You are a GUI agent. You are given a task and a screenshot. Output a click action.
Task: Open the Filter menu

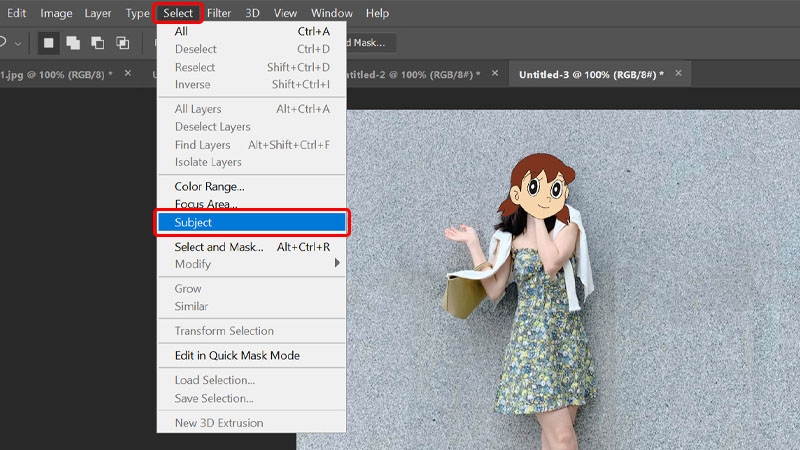pos(219,13)
